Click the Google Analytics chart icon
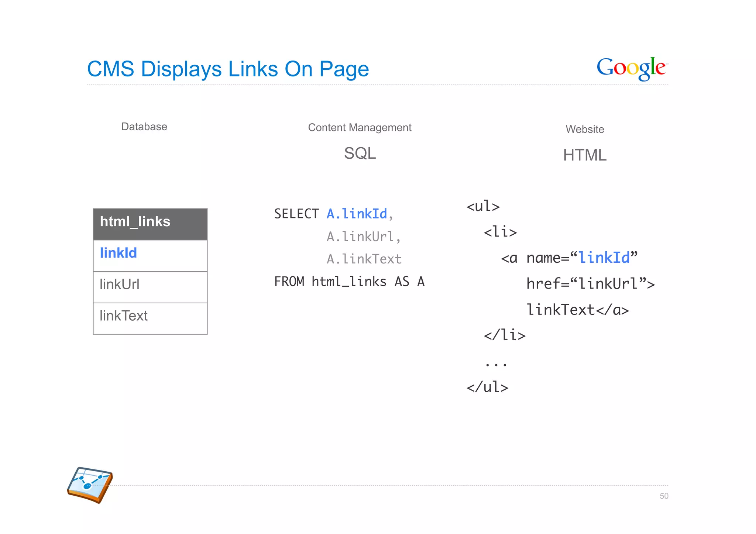Viewport: 756px width, 534px height. (x=90, y=485)
